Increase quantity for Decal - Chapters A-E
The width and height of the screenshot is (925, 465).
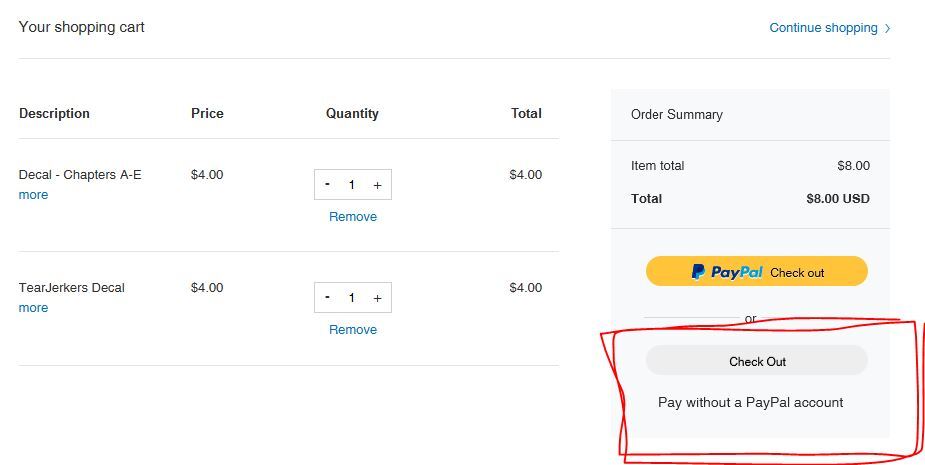click(377, 185)
